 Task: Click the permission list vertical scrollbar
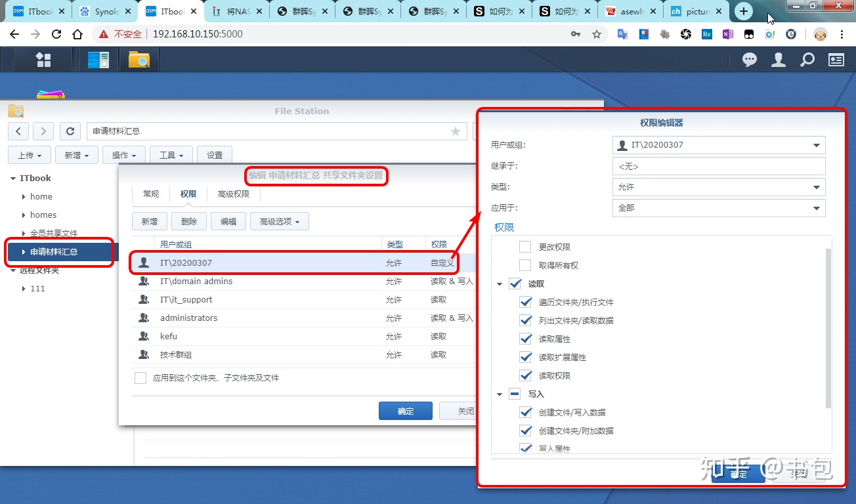pos(828,328)
